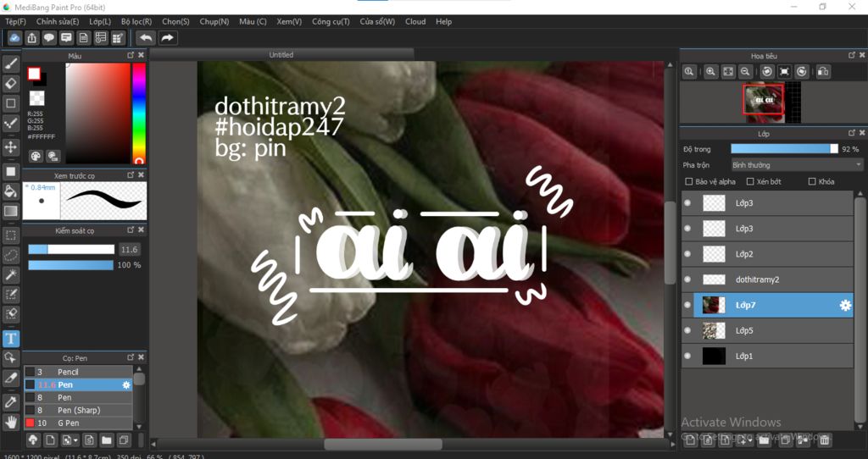The image size is (868, 459).
Task: Rotate canvas right in navigator
Action: click(802, 72)
